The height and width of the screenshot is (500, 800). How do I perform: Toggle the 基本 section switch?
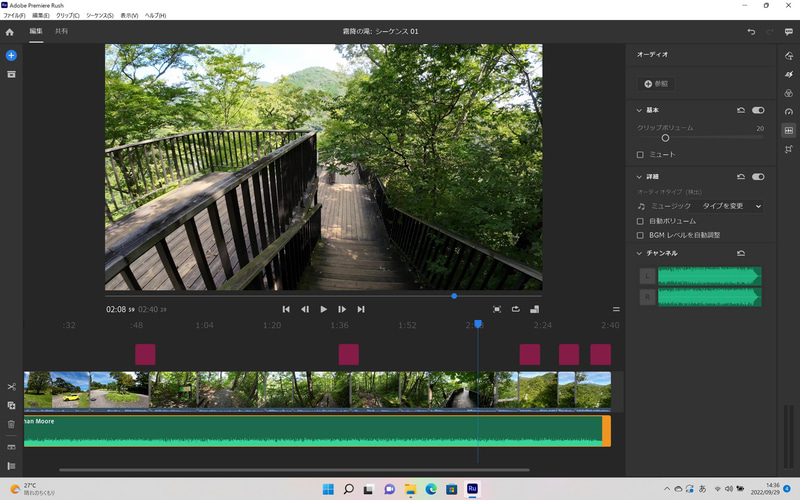[x=757, y=110]
